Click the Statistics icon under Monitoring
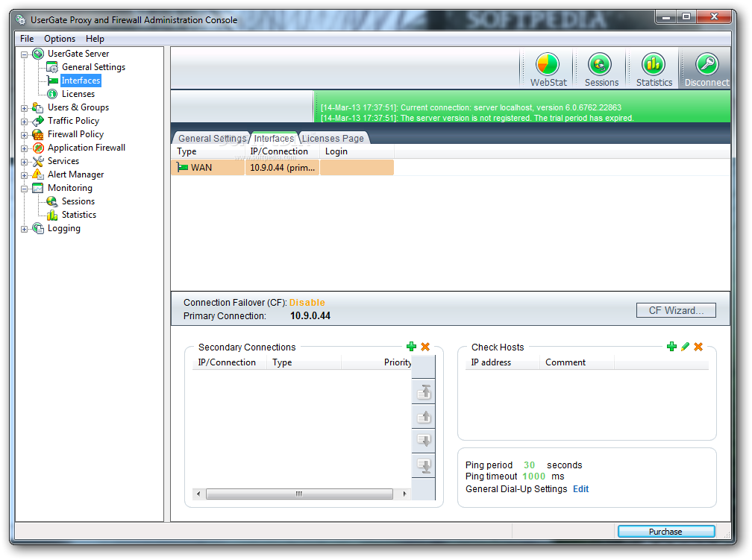This screenshot has height=560, width=752. click(51, 215)
